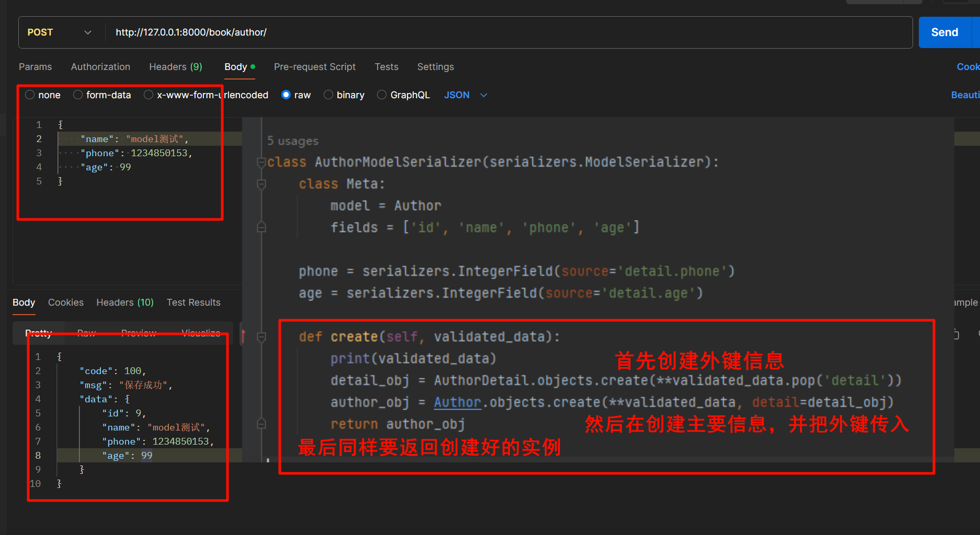
Task: Switch to the response Body tab
Action: coord(24,303)
